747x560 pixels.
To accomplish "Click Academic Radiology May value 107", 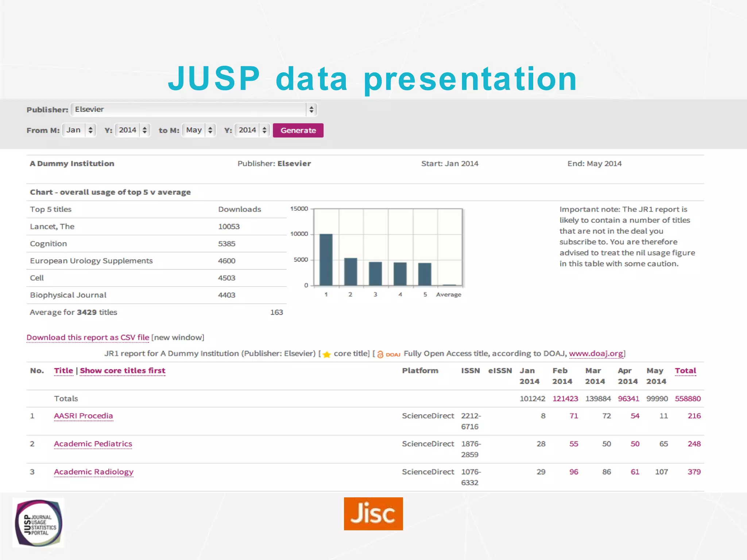I will point(661,472).
